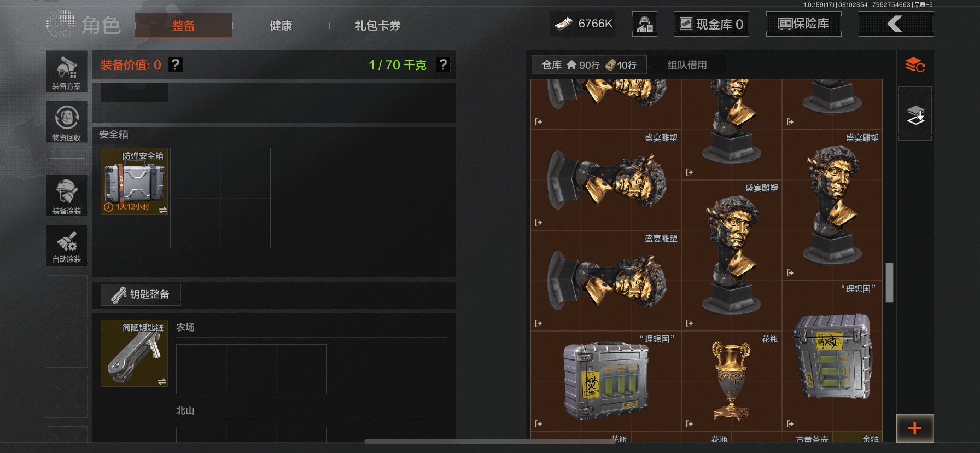Open the 物资回收 recycle icon
980x453 pixels.
pos(67,122)
